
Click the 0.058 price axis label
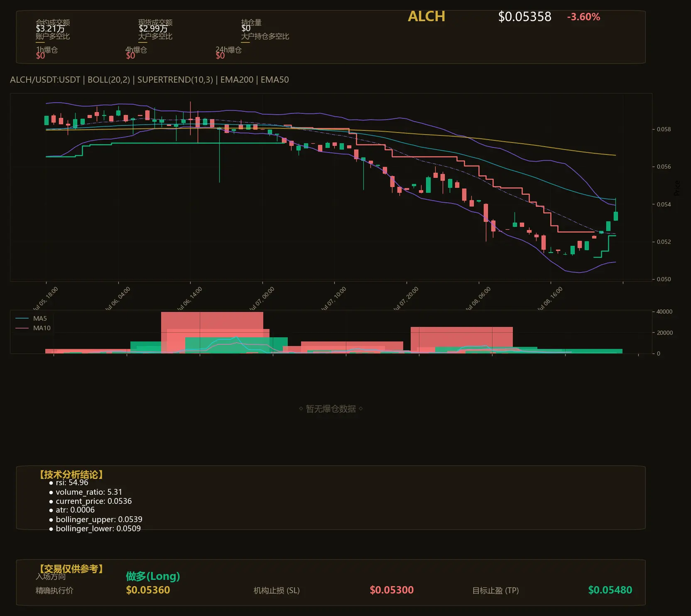[x=664, y=129]
